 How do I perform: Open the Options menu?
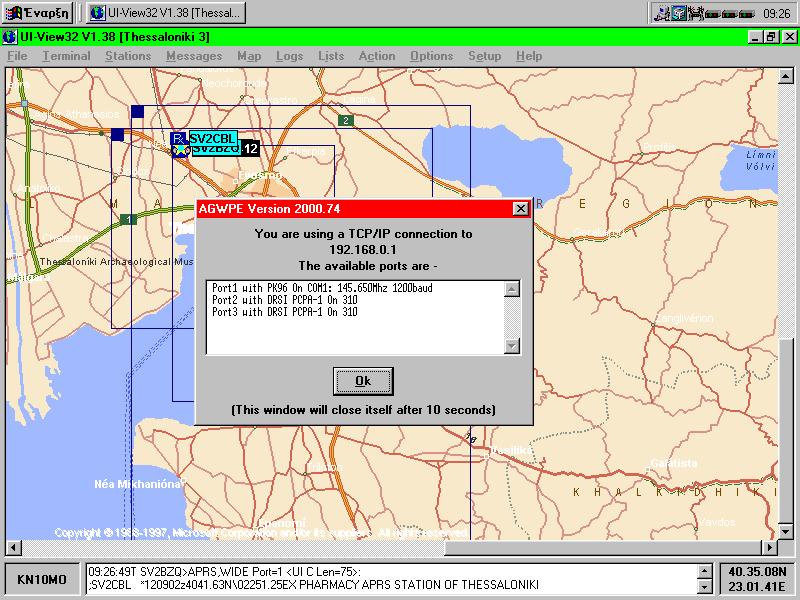click(431, 56)
